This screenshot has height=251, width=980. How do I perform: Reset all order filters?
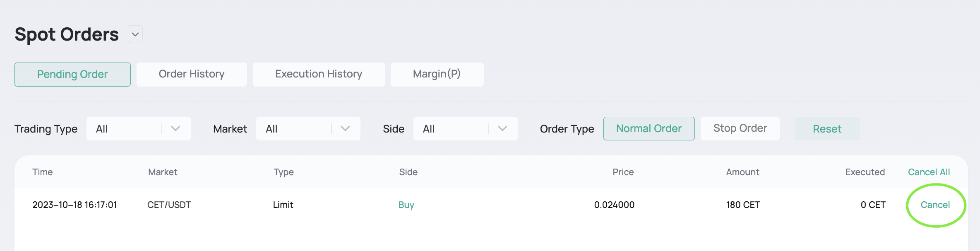(827, 129)
